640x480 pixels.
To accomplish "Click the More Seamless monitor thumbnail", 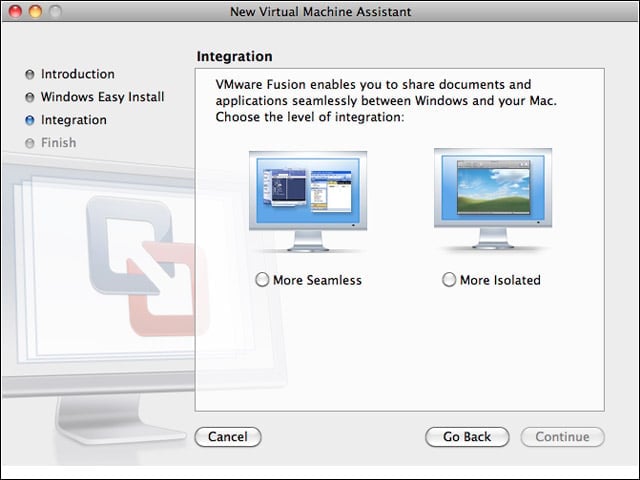I will pyautogui.click(x=308, y=201).
